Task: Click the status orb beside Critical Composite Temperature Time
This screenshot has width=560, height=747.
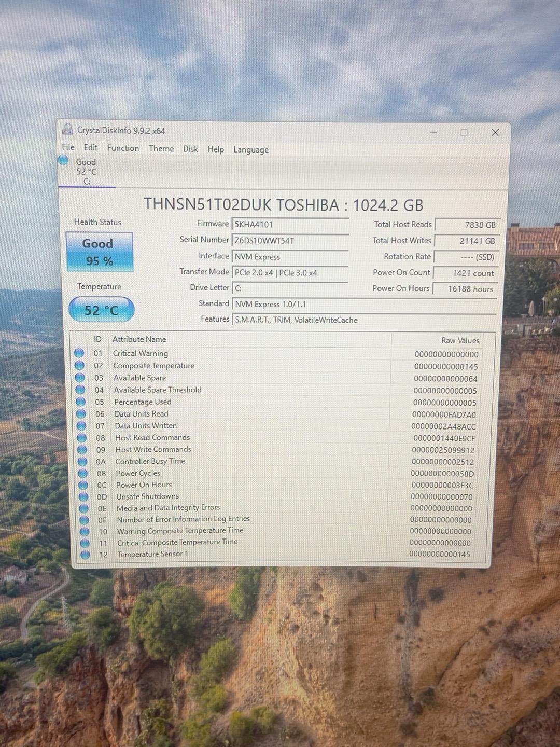Action: [85, 543]
